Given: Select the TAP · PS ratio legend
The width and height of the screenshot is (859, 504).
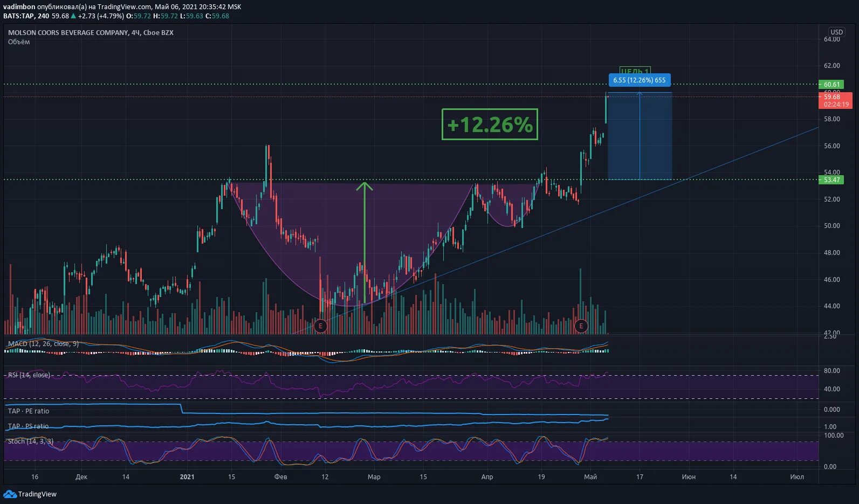Looking at the screenshot, I should [28, 426].
